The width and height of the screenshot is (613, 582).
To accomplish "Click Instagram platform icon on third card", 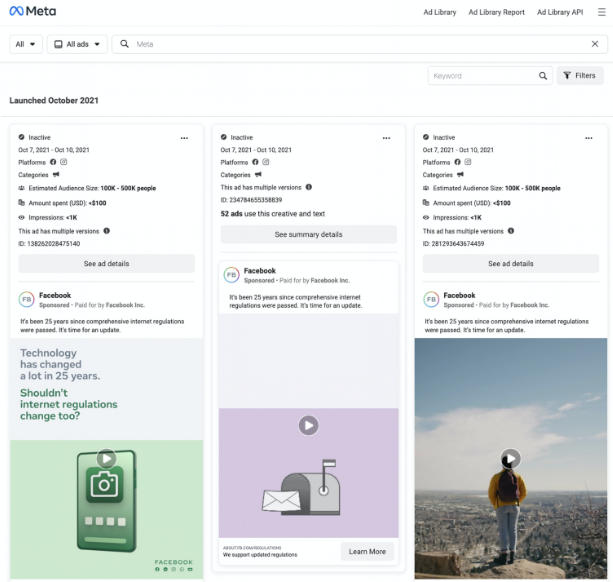I will pos(468,162).
